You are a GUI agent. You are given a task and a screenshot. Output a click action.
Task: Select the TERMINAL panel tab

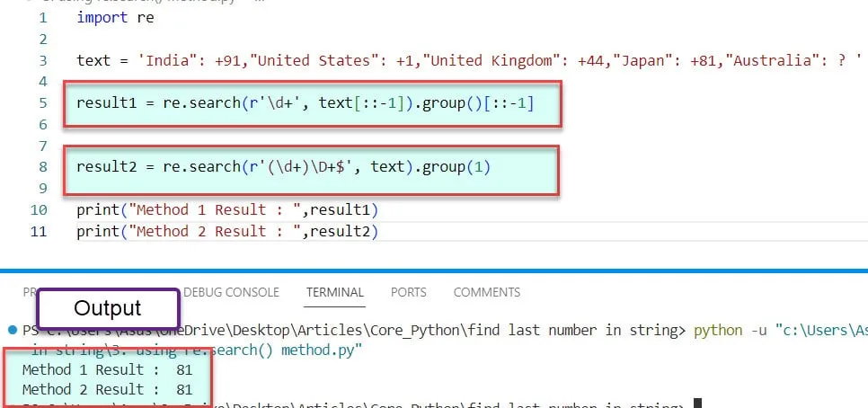coord(334,292)
